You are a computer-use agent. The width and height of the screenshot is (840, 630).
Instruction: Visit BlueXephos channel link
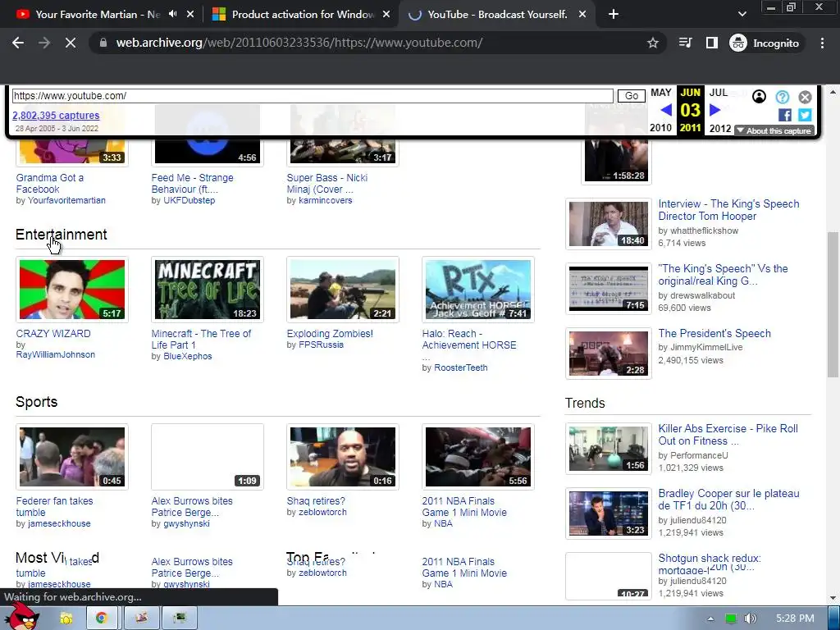188,356
